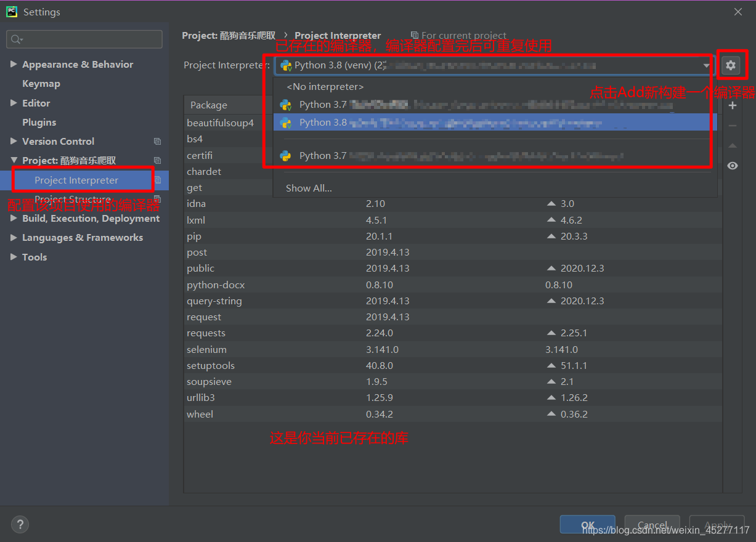Click upgrade arrow icon in setuptools row
Viewport: 756px width, 542px height.
(x=551, y=366)
